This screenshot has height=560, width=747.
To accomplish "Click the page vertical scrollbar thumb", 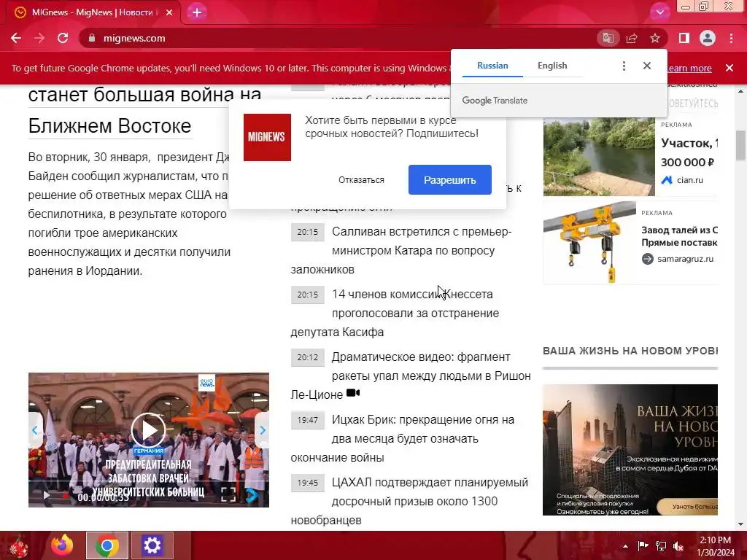I will click(741, 145).
